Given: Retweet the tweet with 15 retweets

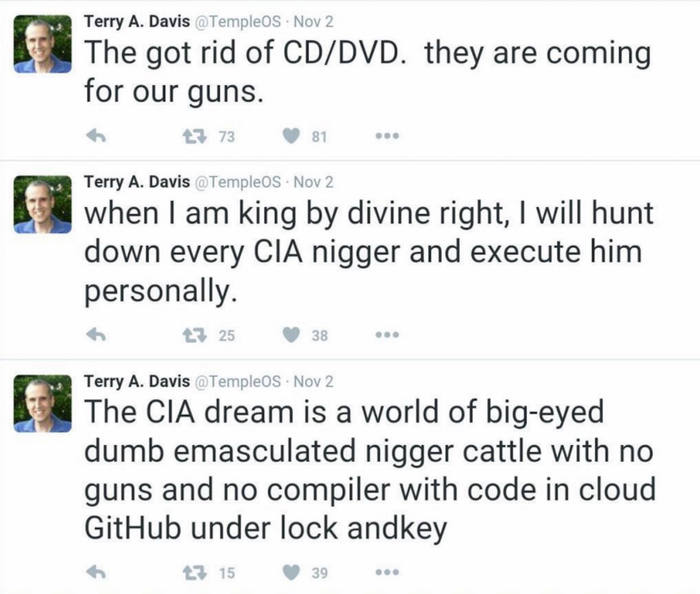Looking at the screenshot, I should click(x=194, y=572).
